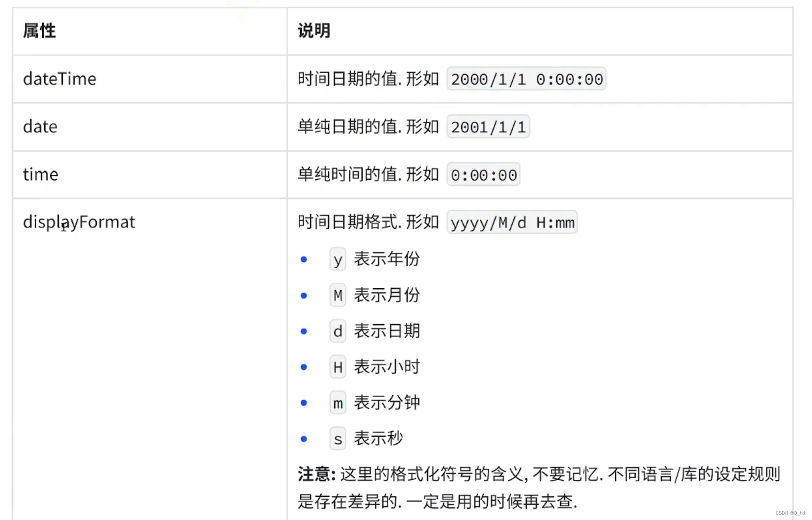812x520 pixels.
Task: Click the m minute symbol badge
Action: coord(337,403)
